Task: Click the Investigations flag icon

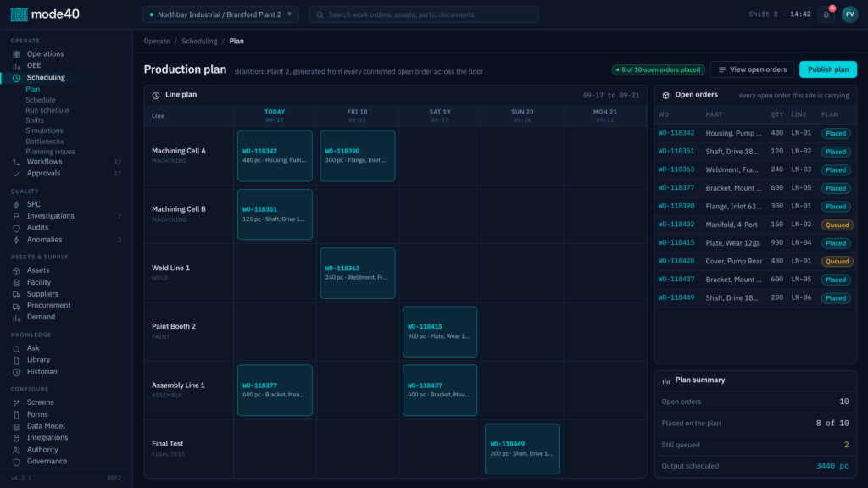Action: 17,216
